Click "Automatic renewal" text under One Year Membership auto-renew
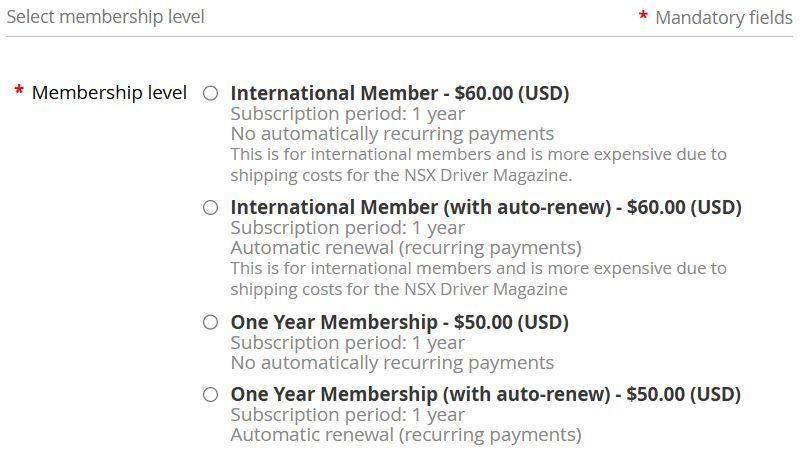The width and height of the screenshot is (800, 460). [405, 435]
